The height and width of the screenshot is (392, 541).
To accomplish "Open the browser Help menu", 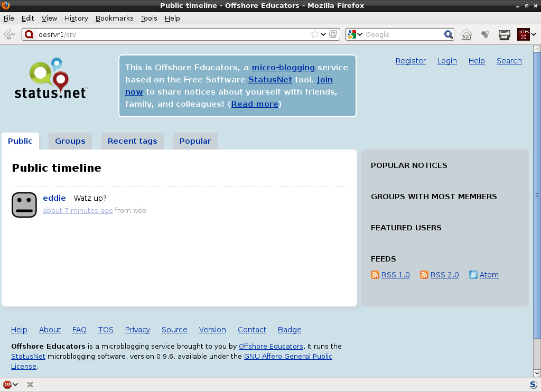I will [172, 18].
